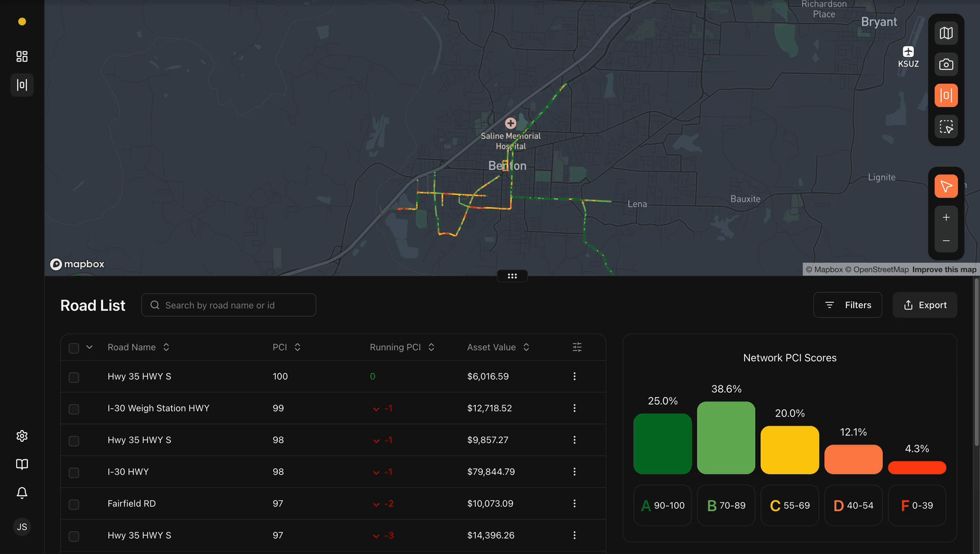Click the camera snapshot icon on map
The image size is (980, 554).
[x=946, y=64]
